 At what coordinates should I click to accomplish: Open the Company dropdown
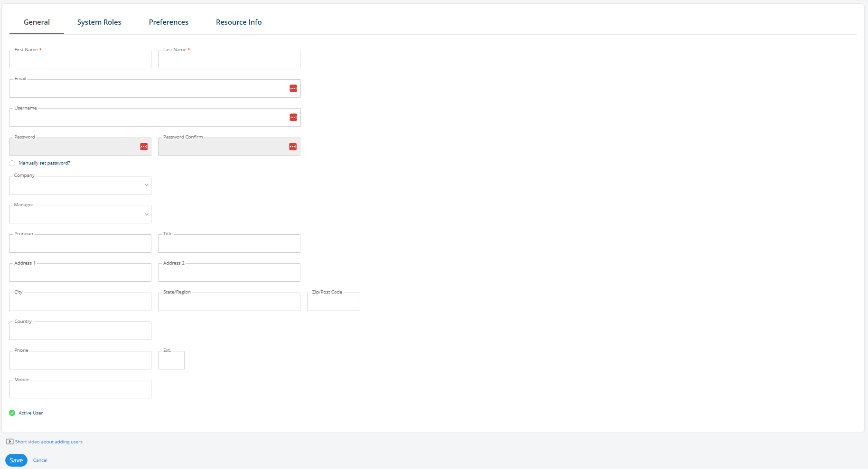click(x=80, y=185)
